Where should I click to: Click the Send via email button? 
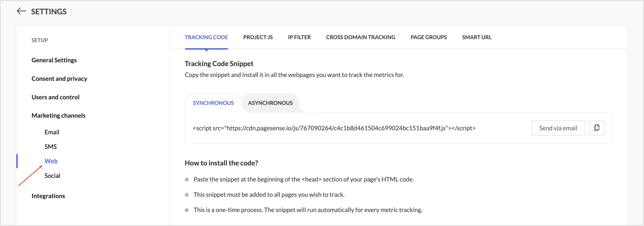[558, 128]
